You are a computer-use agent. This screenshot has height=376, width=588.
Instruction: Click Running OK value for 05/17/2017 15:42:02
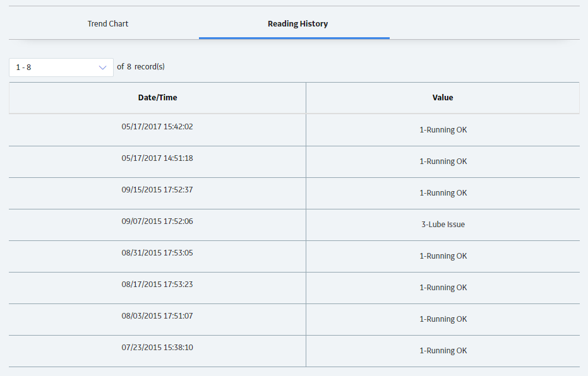point(443,130)
